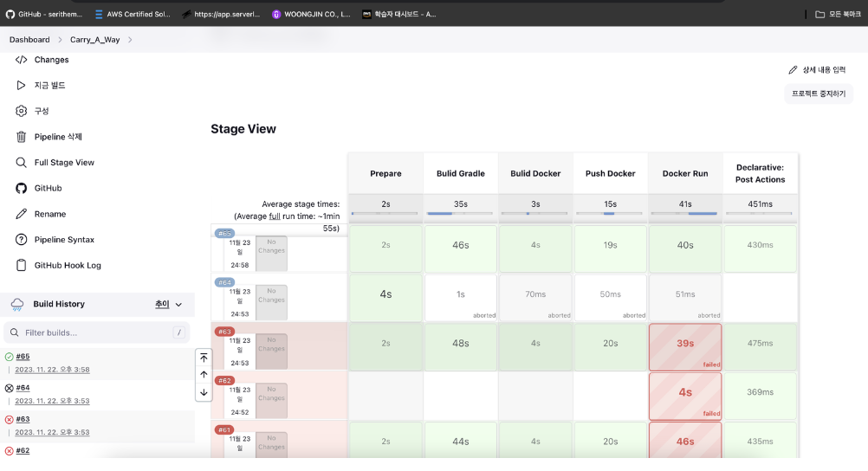Open GitHub Hook Log in the sidebar
The height and width of the screenshot is (471, 868).
pyautogui.click(x=68, y=265)
